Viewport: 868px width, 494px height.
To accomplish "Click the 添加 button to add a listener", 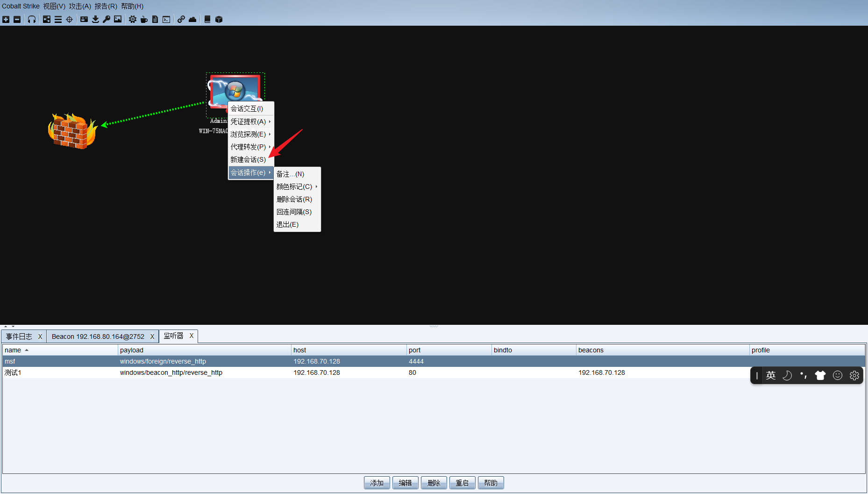I will tap(377, 482).
